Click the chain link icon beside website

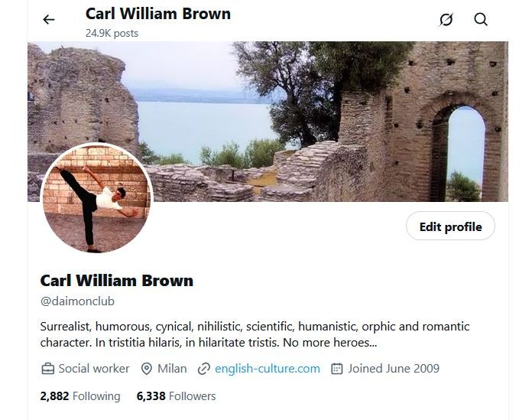click(203, 369)
